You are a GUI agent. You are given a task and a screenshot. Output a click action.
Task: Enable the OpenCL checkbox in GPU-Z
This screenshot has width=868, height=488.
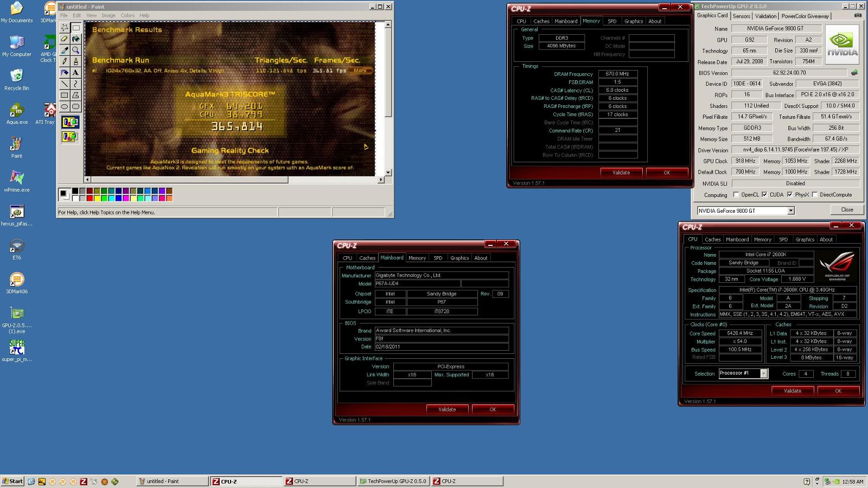point(736,194)
